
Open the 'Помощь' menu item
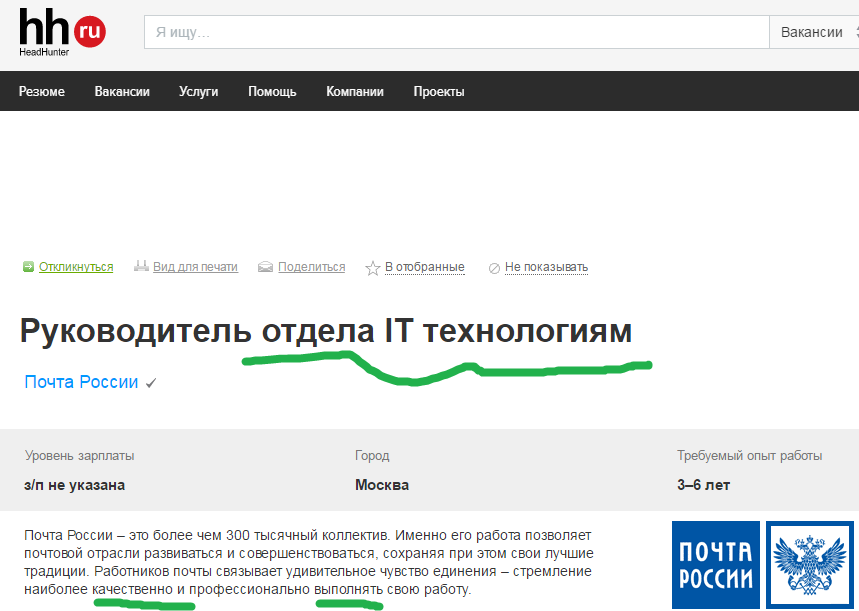click(272, 92)
